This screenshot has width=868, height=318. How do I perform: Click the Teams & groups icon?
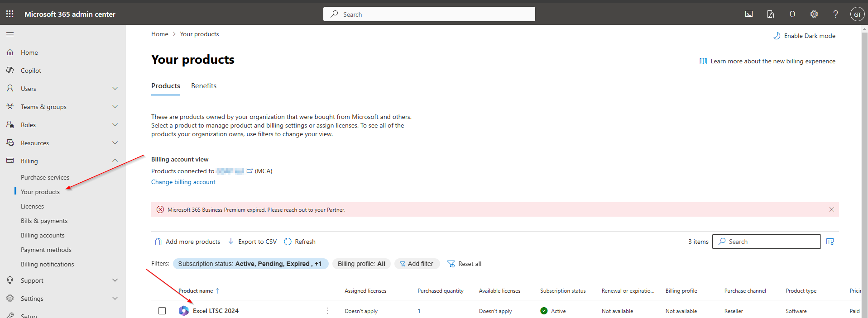point(10,107)
